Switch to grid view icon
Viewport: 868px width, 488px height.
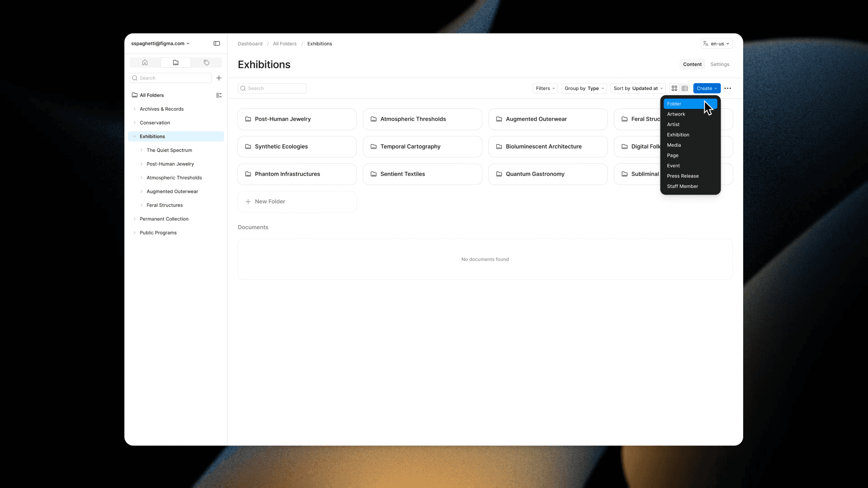click(x=675, y=89)
